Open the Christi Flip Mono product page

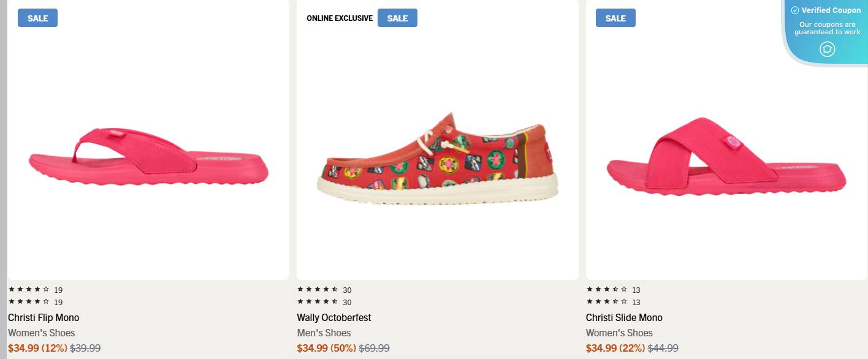(x=43, y=317)
